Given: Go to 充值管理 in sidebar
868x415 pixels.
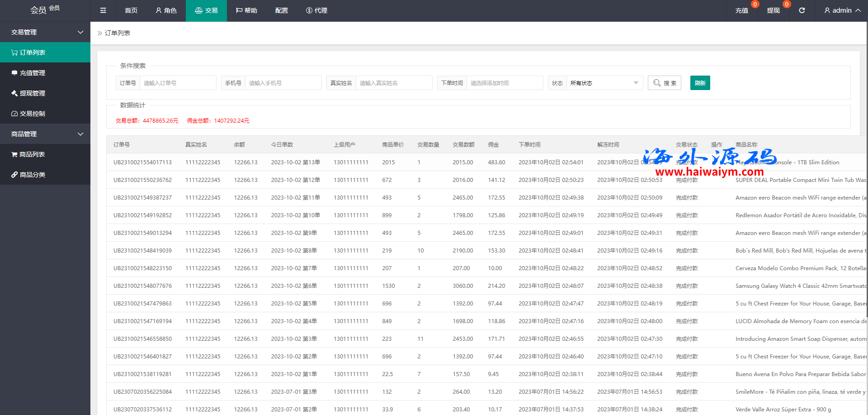Looking at the screenshot, I should 32,73.
